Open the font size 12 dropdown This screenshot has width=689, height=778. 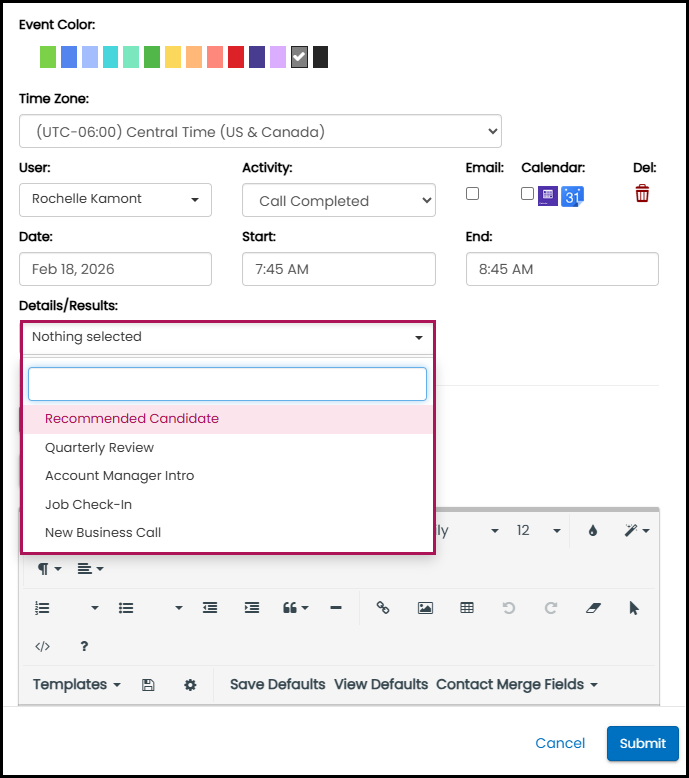coord(538,530)
